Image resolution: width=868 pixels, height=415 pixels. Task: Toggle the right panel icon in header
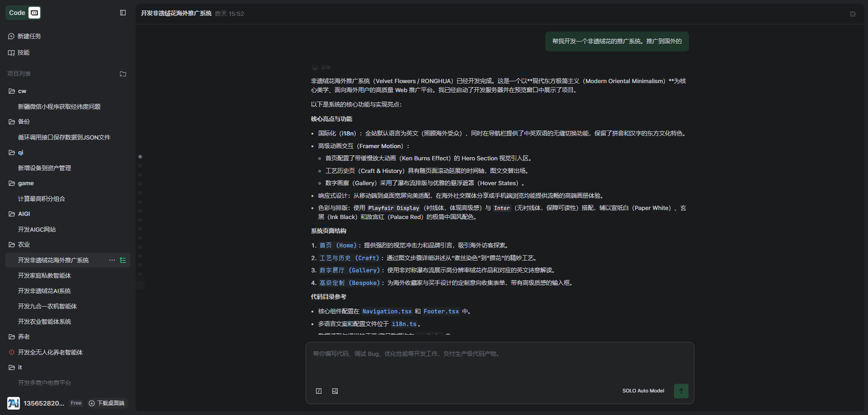click(853, 14)
